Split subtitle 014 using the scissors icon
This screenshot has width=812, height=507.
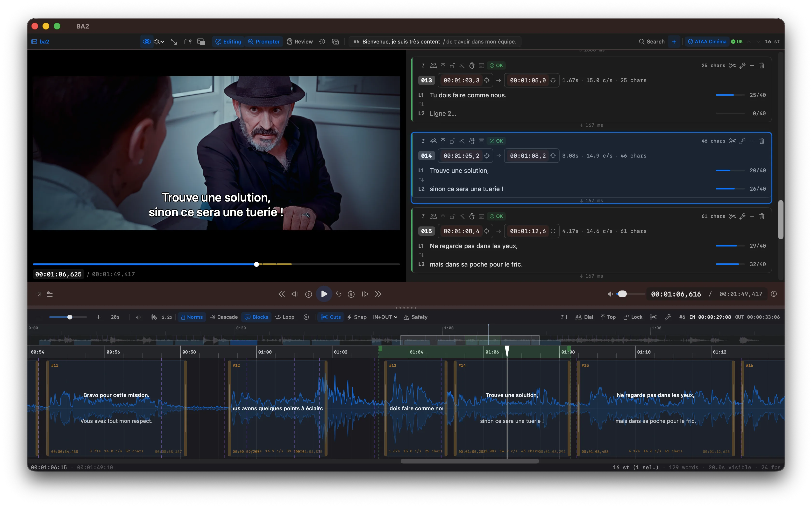[733, 141]
